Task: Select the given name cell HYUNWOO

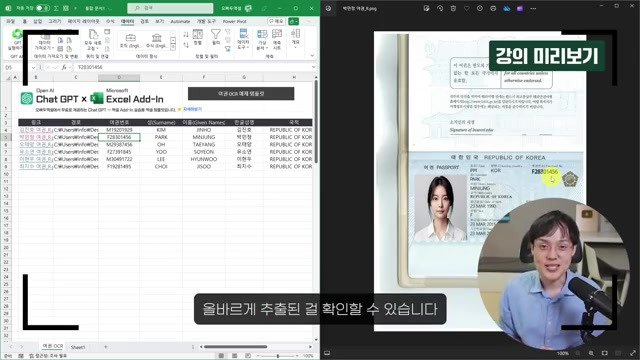Action: click(x=203, y=159)
